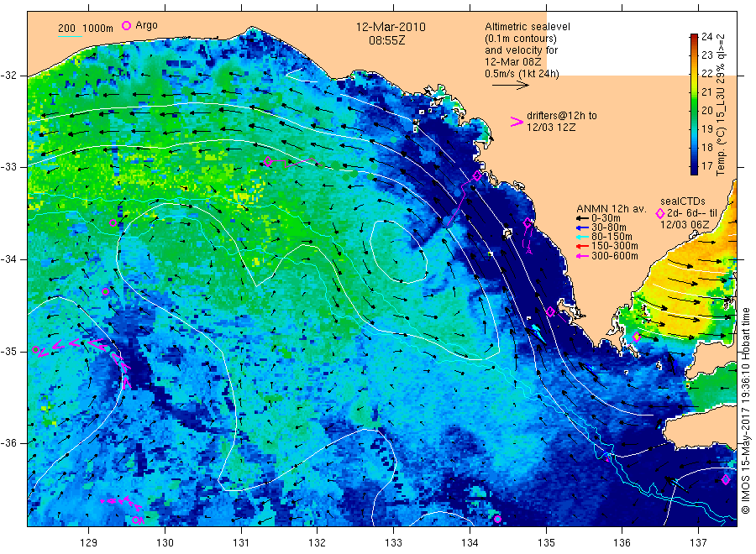756x554 pixels.
Task: Click the 'ANMN 12h av.' legend heading
Action: point(612,209)
